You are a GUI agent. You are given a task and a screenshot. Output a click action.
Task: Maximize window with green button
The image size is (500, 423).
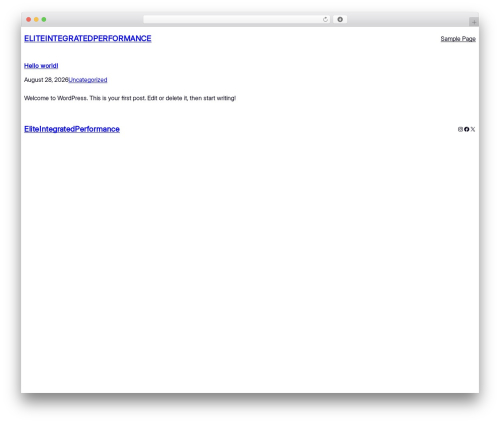(44, 19)
